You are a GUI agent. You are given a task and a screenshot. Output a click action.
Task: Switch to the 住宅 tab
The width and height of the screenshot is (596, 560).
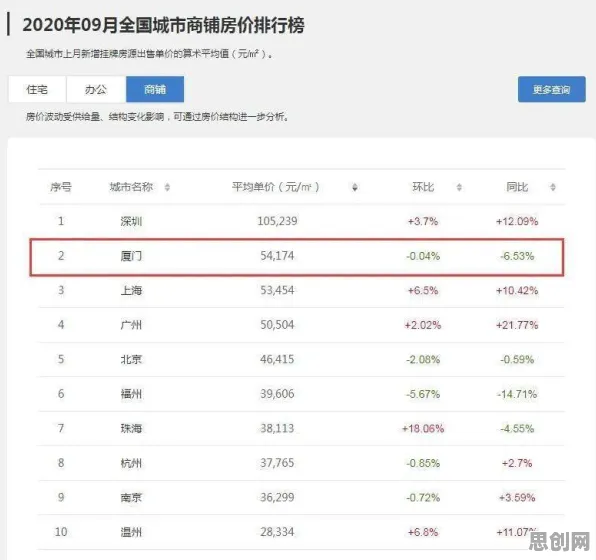pos(37,89)
